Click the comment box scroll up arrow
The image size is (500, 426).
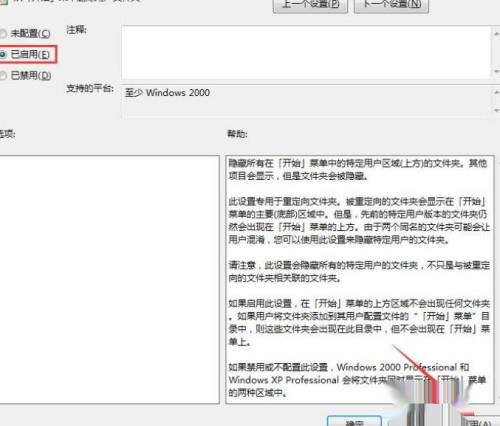pyautogui.click(x=496, y=34)
